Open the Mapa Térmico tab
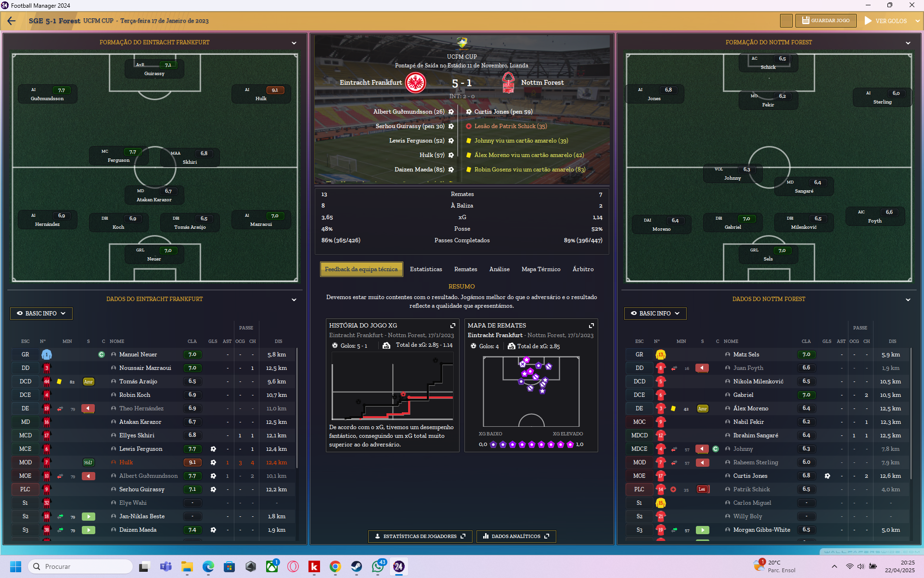The height and width of the screenshot is (578, 924). (541, 269)
